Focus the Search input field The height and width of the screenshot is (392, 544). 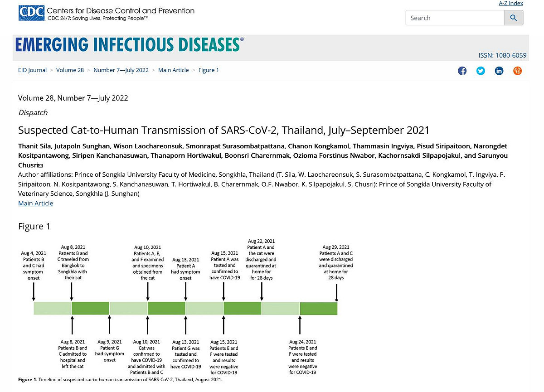click(455, 18)
